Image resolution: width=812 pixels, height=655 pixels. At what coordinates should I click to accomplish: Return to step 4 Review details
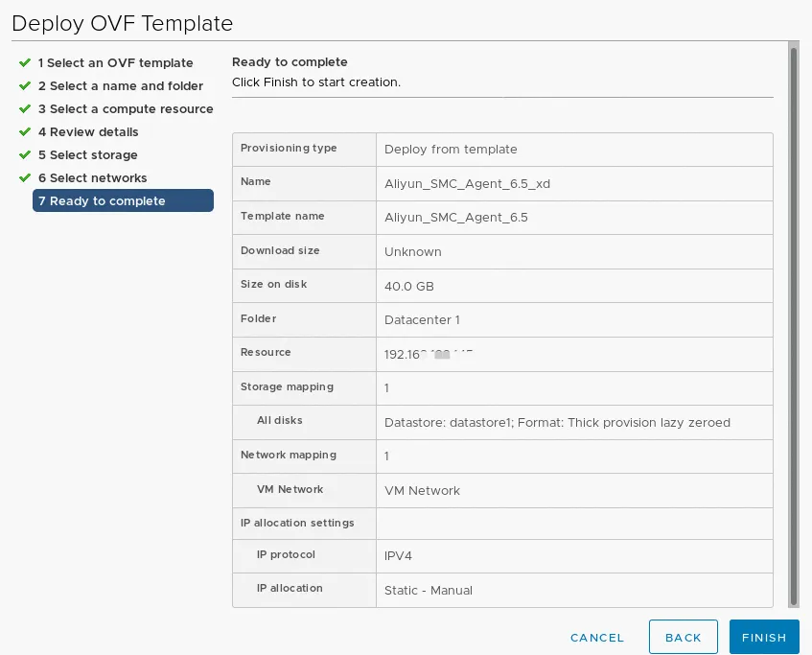click(x=88, y=132)
